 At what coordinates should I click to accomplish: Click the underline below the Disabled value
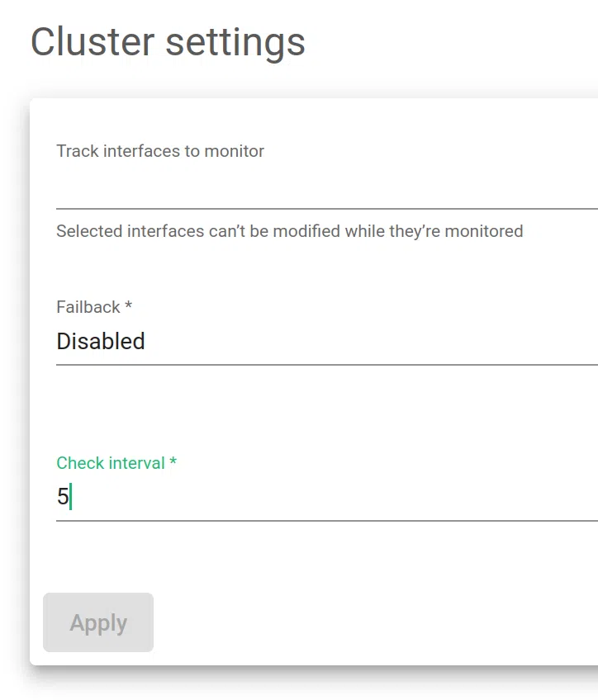pyautogui.click(x=326, y=364)
